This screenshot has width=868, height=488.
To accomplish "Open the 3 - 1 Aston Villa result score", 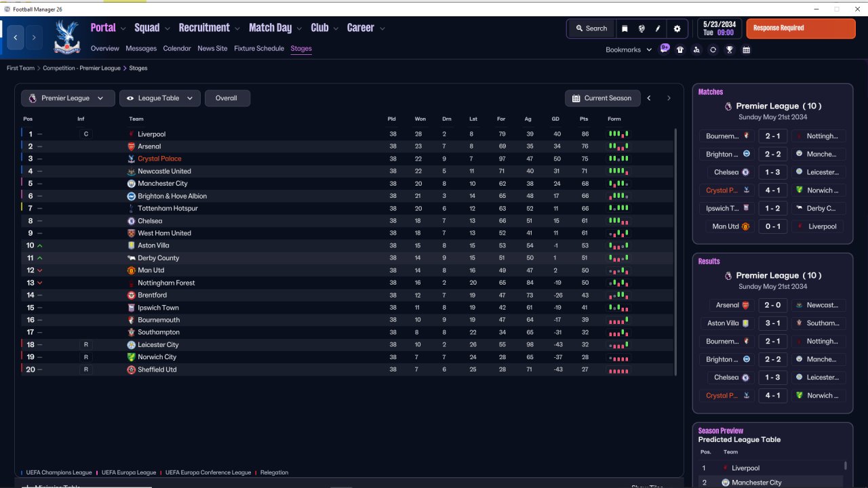I will [772, 323].
